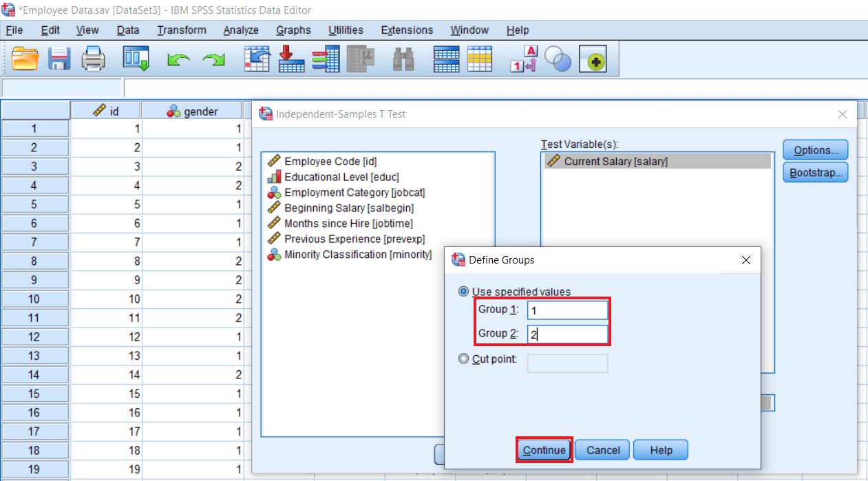This screenshot has height=481, width=868.
Task: Open Options in the T Test dialog
Action: click(816, 150)
